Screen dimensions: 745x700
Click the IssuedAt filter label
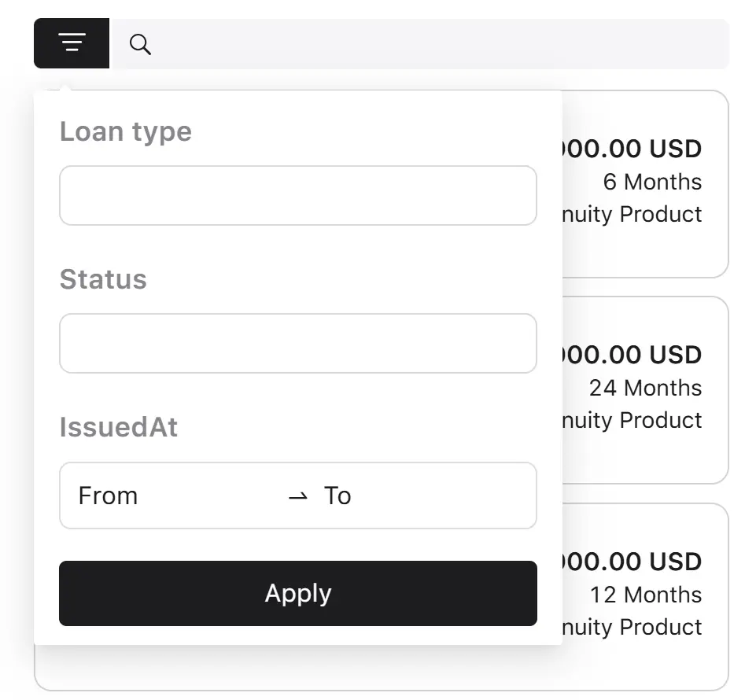coord(118,427)
